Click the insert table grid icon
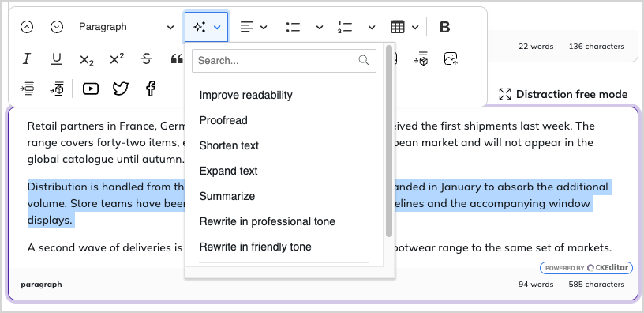The height and width of the screenshot is (313, 644). point(398,27)
